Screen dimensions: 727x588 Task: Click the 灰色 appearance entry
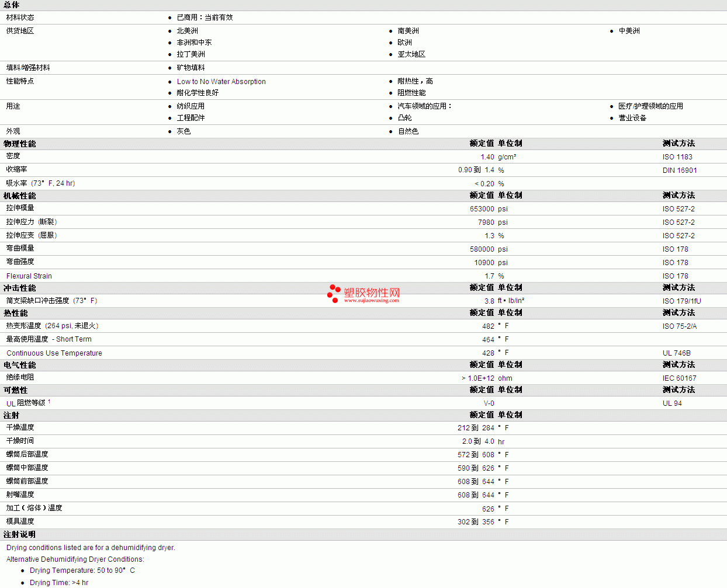point(184,131)
